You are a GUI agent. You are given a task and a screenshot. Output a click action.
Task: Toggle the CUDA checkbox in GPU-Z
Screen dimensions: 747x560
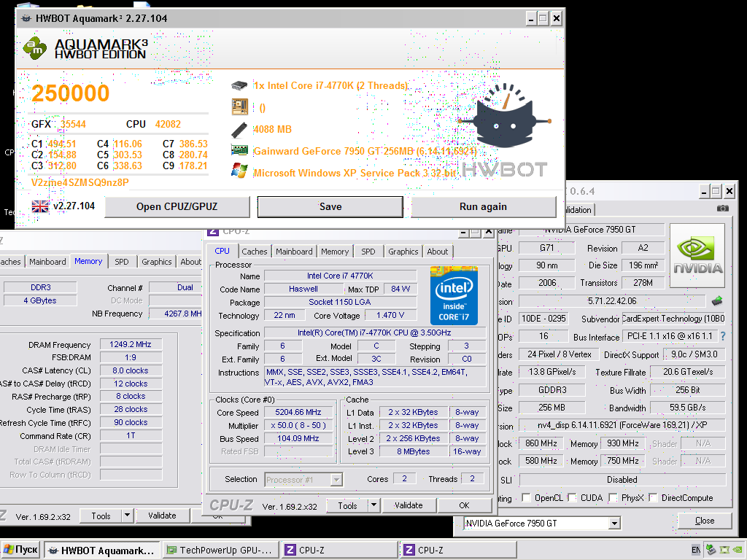point(572,497)
